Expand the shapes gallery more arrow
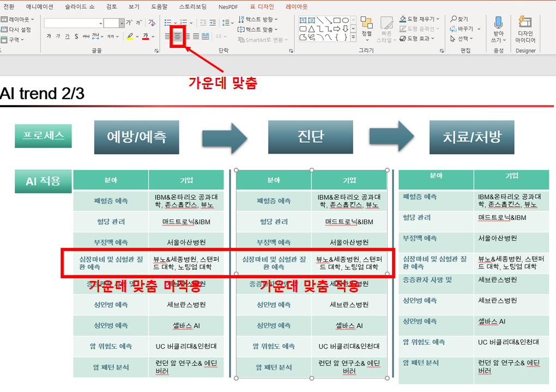Image resolution: width=556 pixels, height=392 pixels. coord(353,37)
